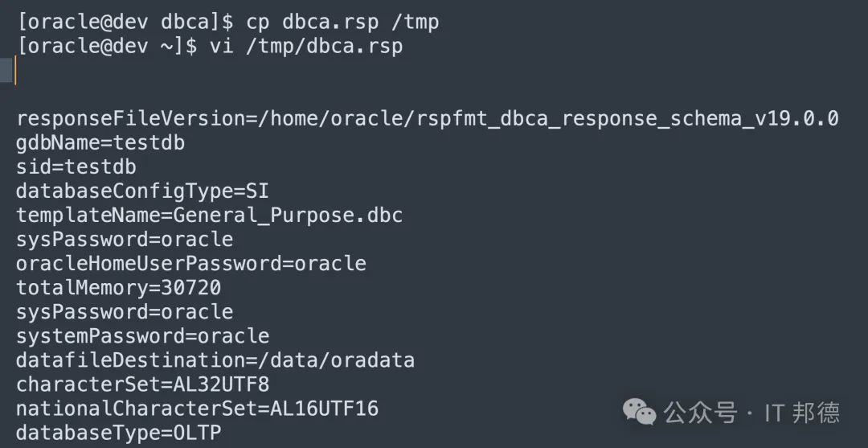Click templateName=General_Purpose.dbc line
This screenshot has height=448, width=868.
coord(209,216)
